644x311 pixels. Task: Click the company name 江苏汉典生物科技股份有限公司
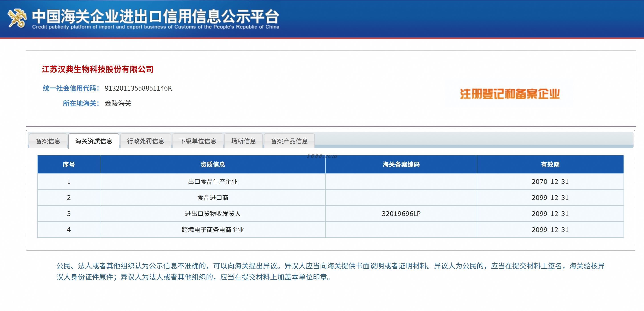[x=98, y=69]
